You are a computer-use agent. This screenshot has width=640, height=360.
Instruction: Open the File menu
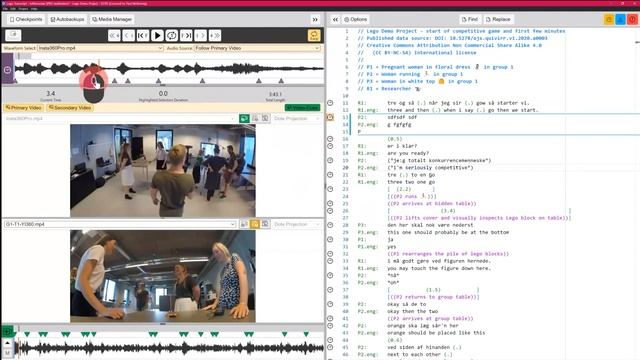coord(5,9)
